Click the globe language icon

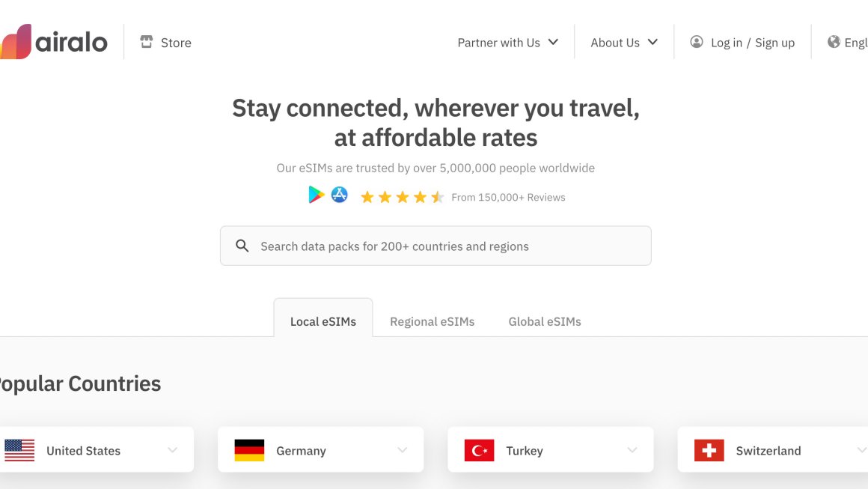(834, 42)
